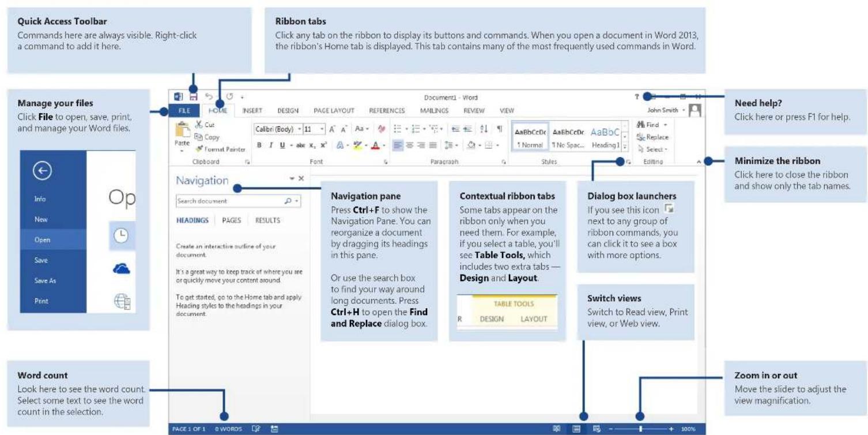Click the search magnifier in Navigation pane

[288, 201]
